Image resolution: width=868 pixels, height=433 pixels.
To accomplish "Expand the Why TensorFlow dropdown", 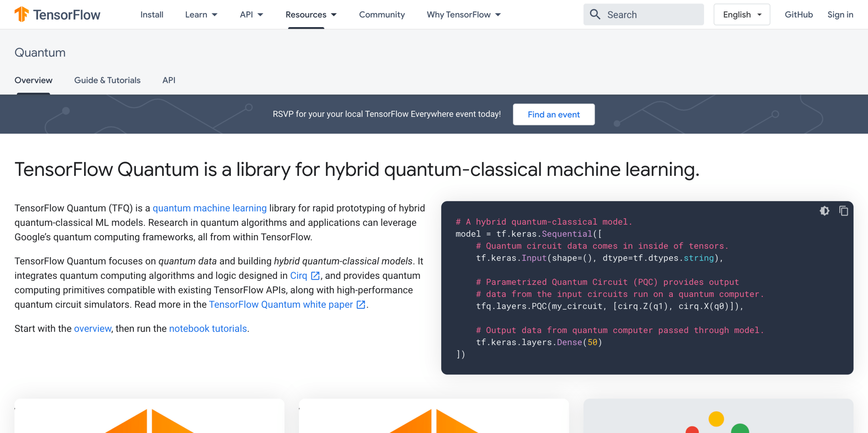I will click(463, 14).
